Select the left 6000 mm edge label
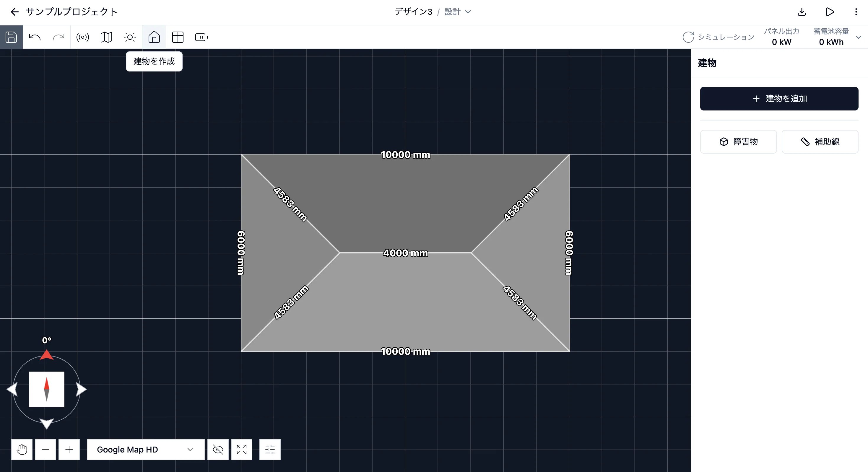This screenshot has width=868, height=472. (241, 253)
